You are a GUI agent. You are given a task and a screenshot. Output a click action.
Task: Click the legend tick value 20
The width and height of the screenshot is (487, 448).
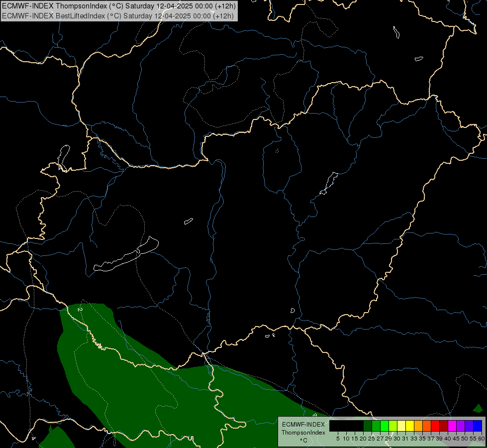coord(363,439)
